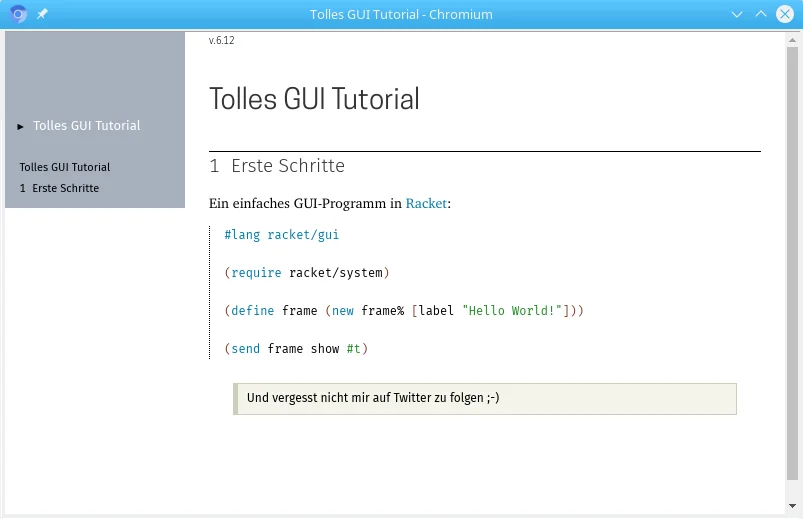Maximize the Chromium window

pos(761,14)
